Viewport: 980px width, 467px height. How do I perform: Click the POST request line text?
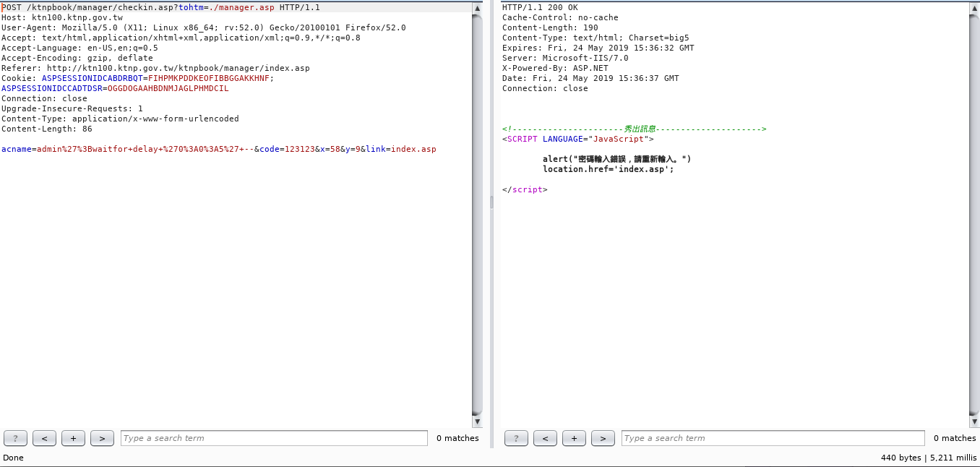[x=160, y=7]
